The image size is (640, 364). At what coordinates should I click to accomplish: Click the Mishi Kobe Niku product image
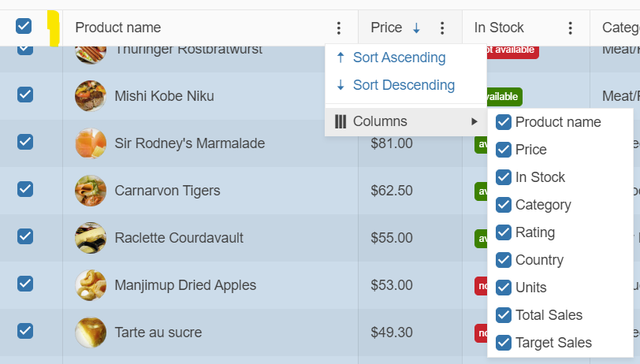(x=91, y=96)
